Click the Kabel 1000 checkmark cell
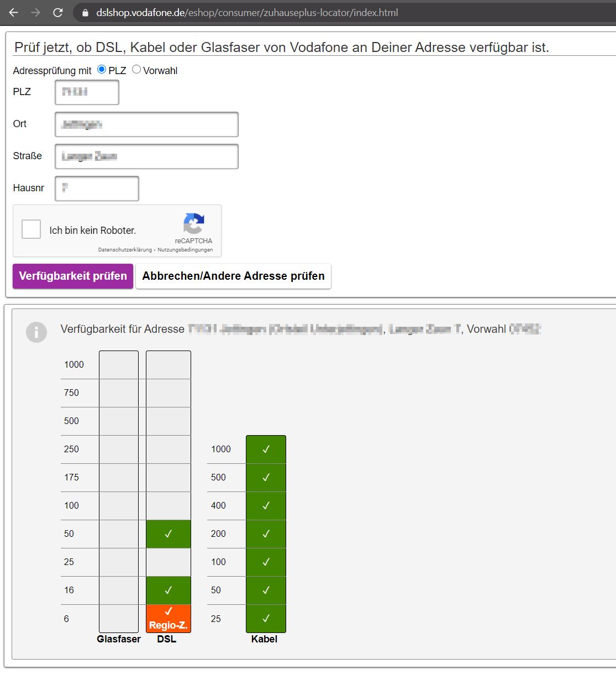The width and height of the screenshot is (616, 685). pyautogui.click(x=266, y=449)
